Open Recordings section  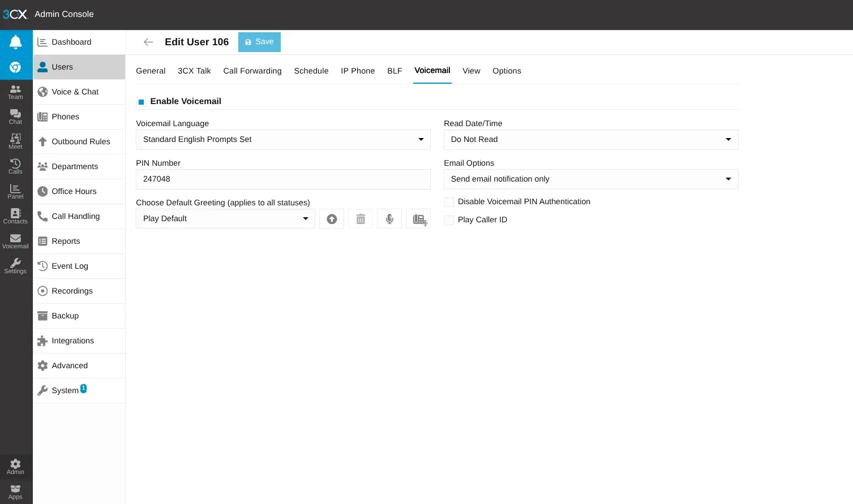pos(79,291)
